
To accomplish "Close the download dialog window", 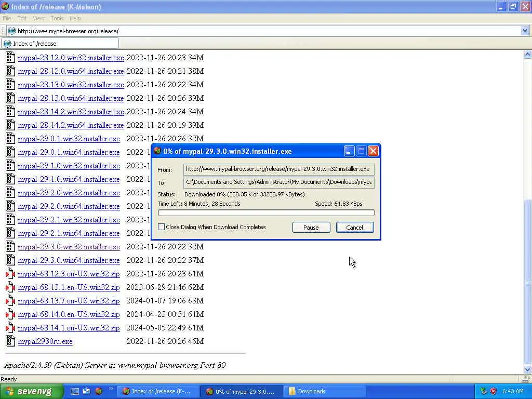I will (x=373, y=151).
